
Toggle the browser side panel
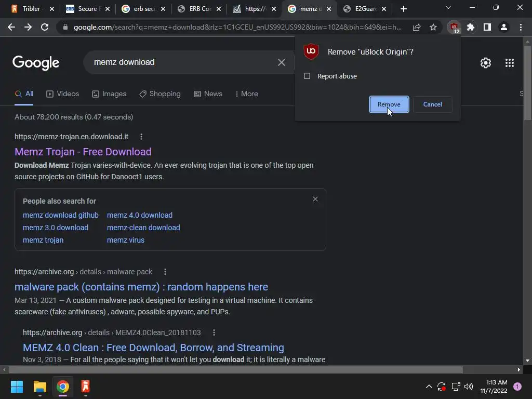487,27
